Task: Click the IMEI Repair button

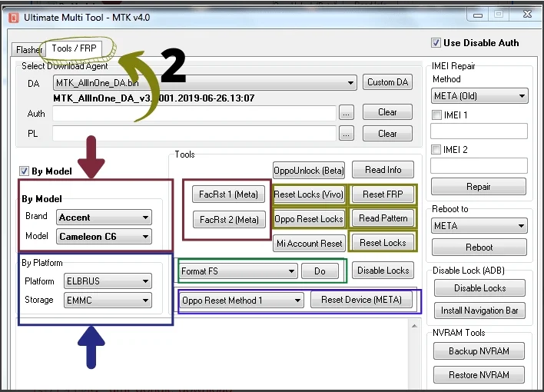Action: point(479,187)
